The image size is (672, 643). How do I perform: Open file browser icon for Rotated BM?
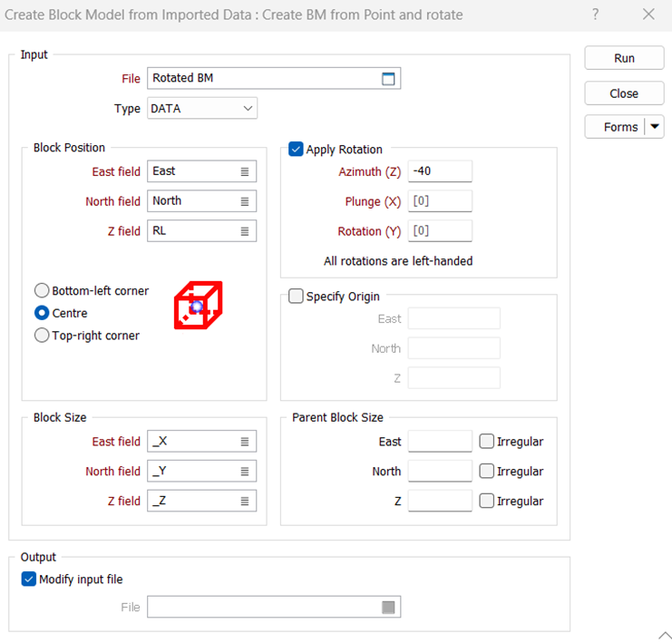(388, 79)
